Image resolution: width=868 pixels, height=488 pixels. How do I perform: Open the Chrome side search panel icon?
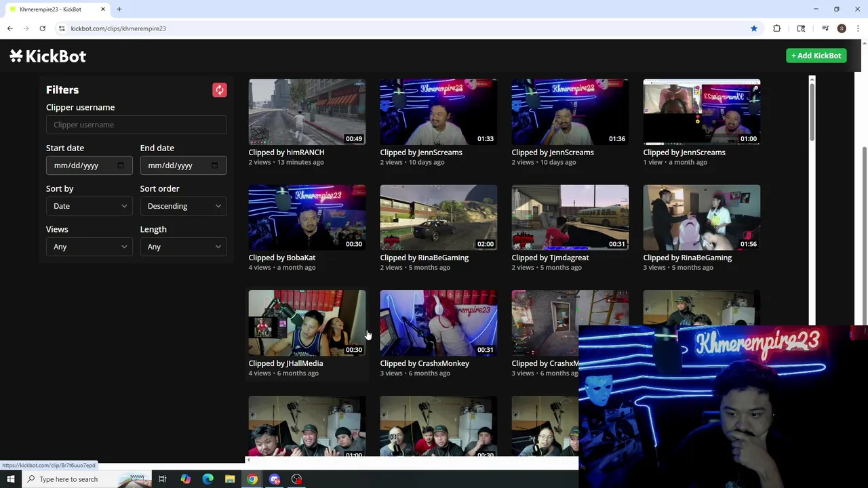tap(801, 28)
